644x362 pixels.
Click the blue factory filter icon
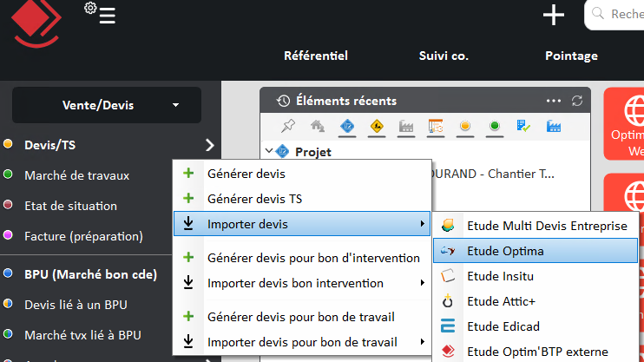click(554, 126)
